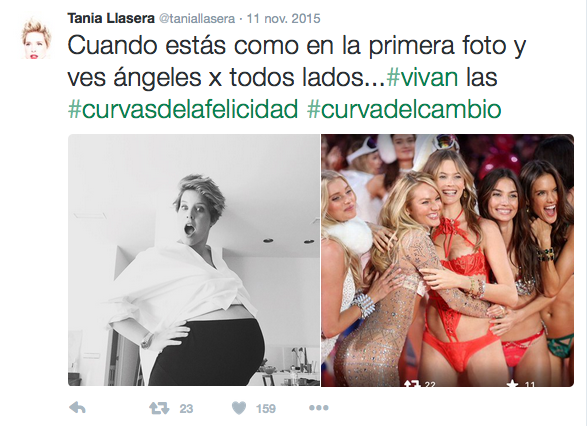The height and width of the screenshot is (426, 587).
Task: Open the #curvasdelafelicidad hashtag
Action: coord(183,109)
